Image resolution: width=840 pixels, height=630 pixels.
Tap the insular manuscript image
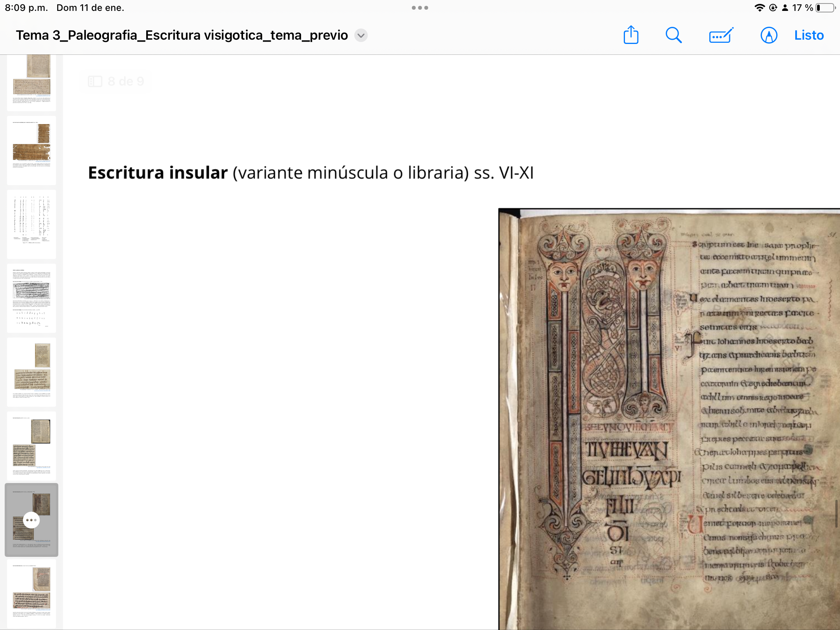[669, 418]
